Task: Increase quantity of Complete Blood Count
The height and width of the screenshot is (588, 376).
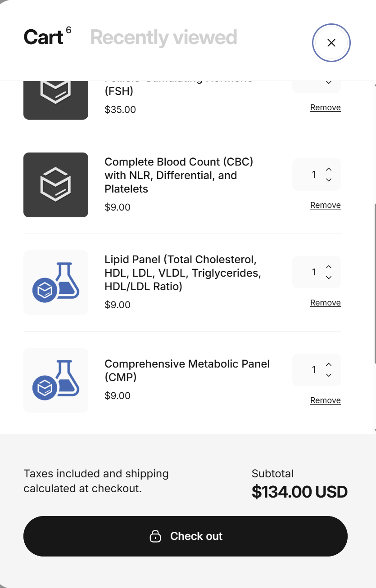Action: (329, 169)
